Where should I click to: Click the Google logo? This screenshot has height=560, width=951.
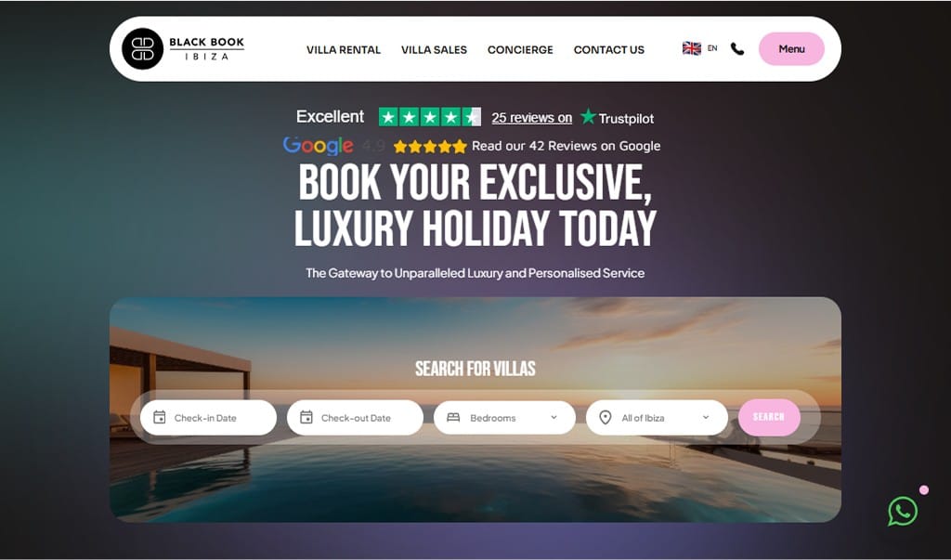click(x=318, y=146)
